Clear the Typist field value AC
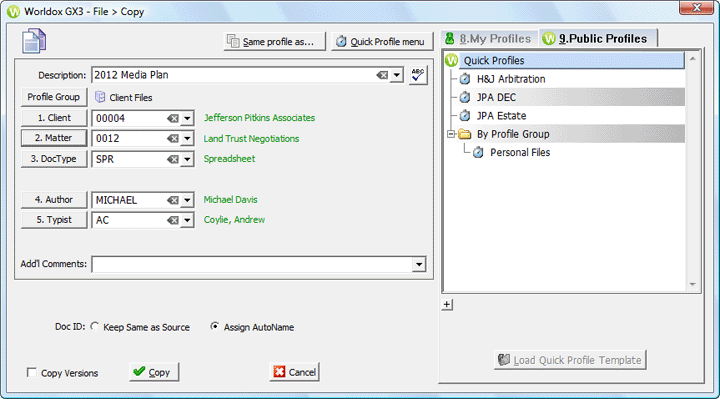The width and height of the screenshot is (720, 399). 173,220
